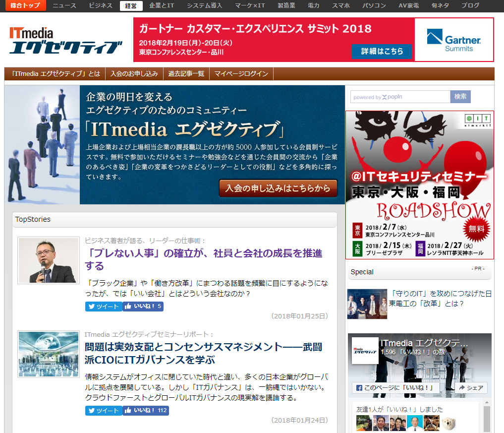Open article「ブレない人事」の確立が headline
The image size is (504, 433).
pos(204,259)
